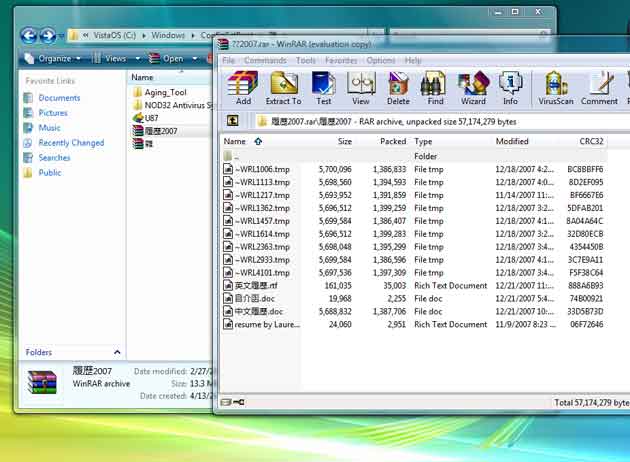Click the Find binoculars icon
Viewport: 630px width, 462px height.
click(x=435, y=88)
